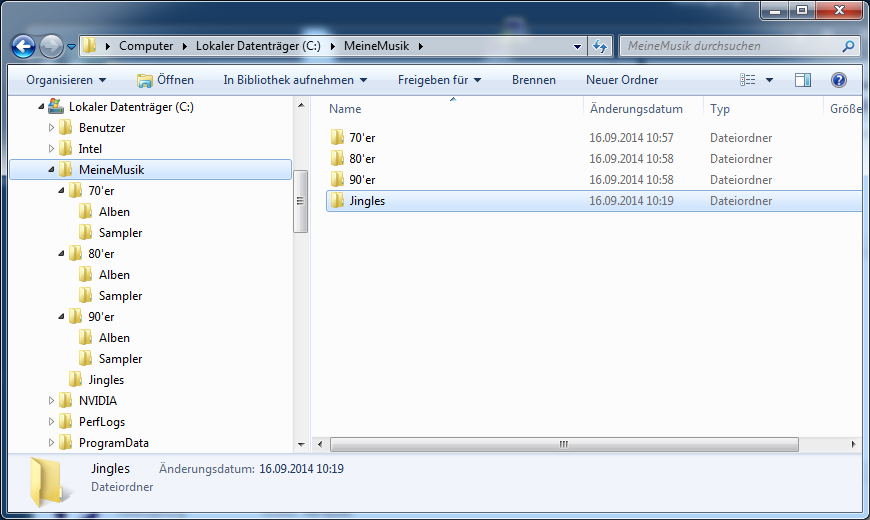Click Änderungsdatum value in details pane

tap(301, 469)
